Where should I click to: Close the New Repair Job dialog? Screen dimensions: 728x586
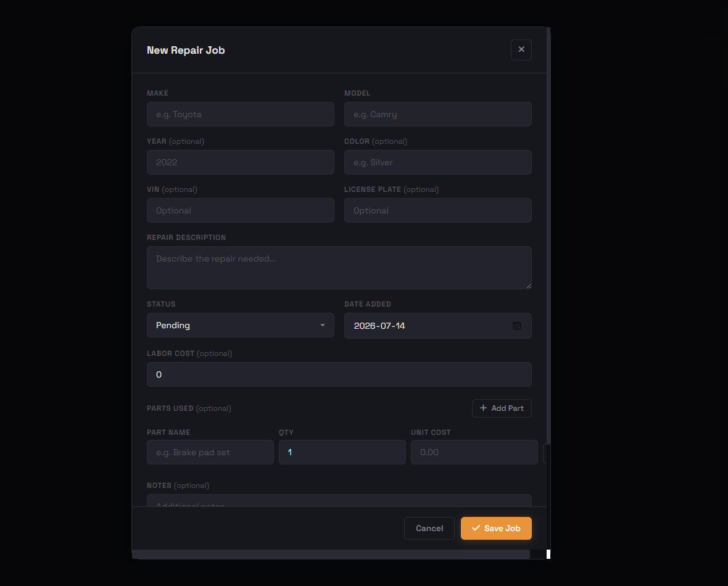tap(521, 50)
